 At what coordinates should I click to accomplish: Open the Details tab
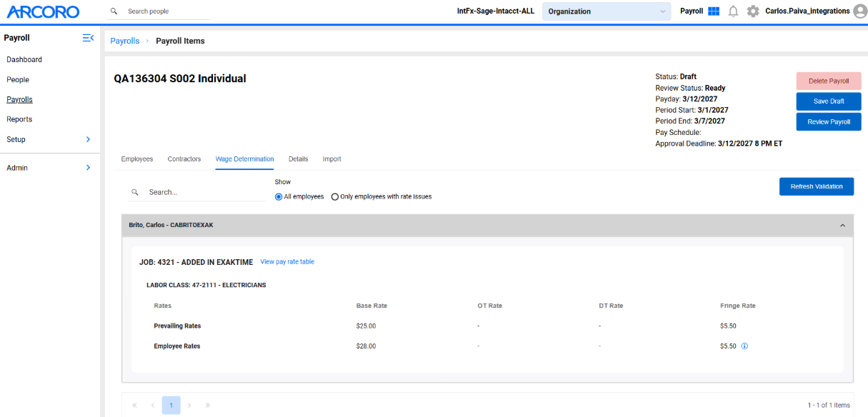click(x=299, y=159)
